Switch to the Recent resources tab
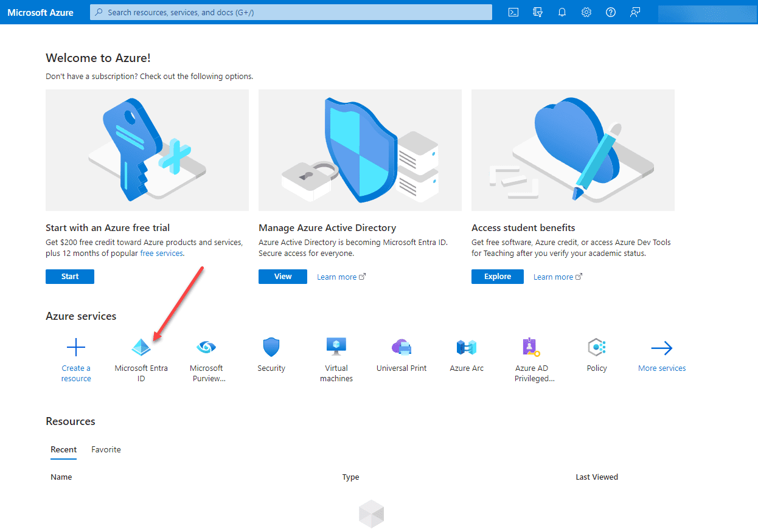This screenshot has width=758, height=532. point(63,450)
